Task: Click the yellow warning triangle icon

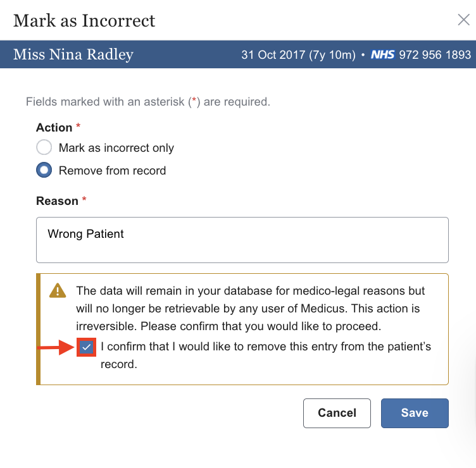Action: (58, 291)
